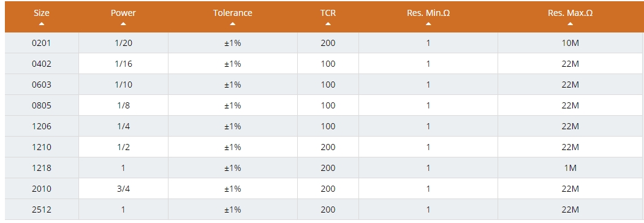Screen dimensions: 644x223
Task: Select the Res. Max.Ω header label
Action: point(570,13)
